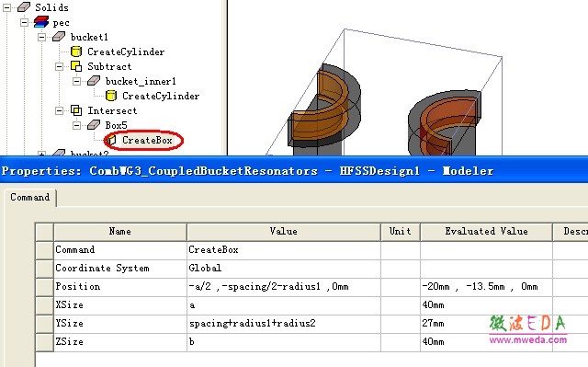The width and height of the screenshot is (588, 367).
Task: Click the Evaluated Value column header
Action: tap(486, 231)
